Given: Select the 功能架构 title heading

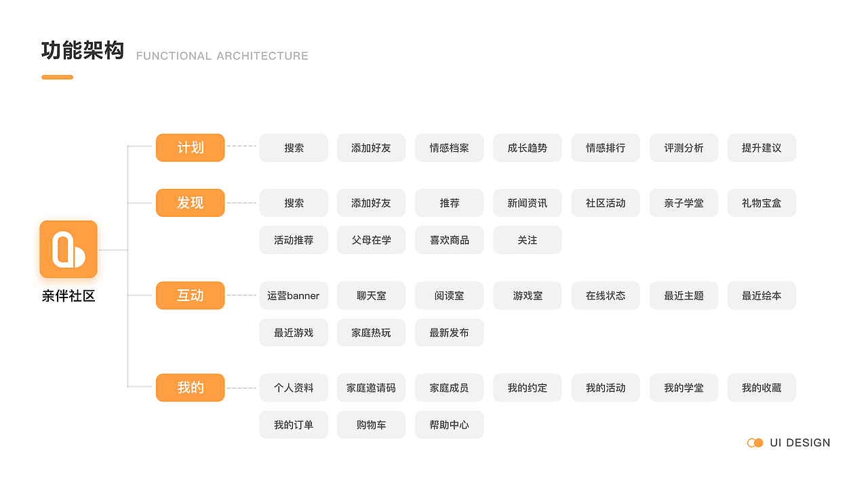Looking at the screenshot, I should [x=83, y=50].
